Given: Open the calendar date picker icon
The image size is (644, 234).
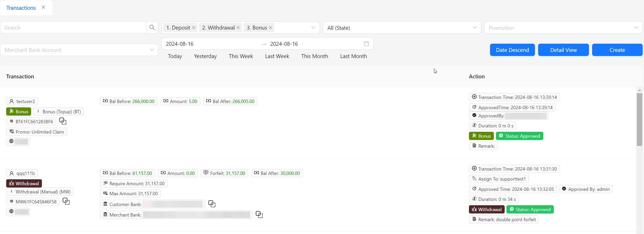Looking at the screenshot, I should [x=366, y=43].
